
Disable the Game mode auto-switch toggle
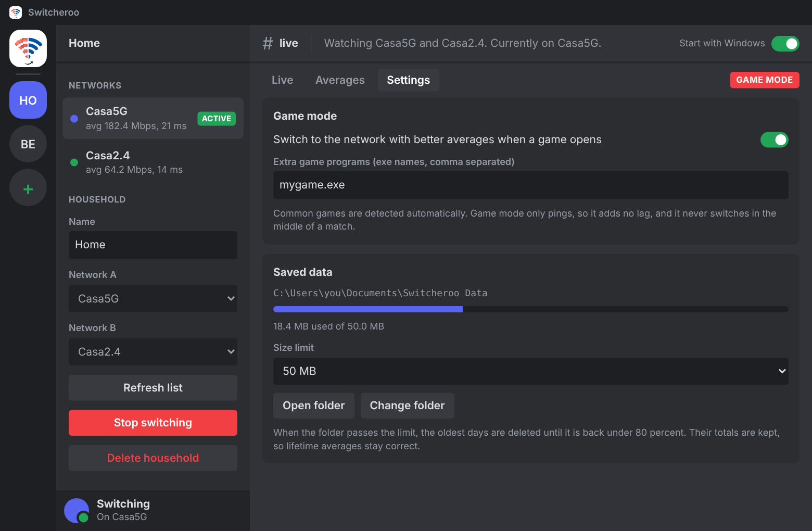pyautogui.click(x=775, y=140)
